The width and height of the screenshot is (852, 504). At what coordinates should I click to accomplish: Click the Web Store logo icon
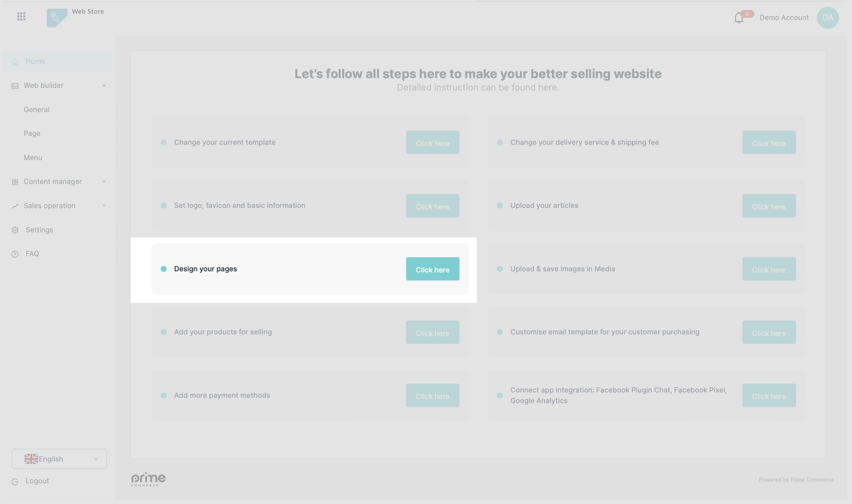pos(57,18)
